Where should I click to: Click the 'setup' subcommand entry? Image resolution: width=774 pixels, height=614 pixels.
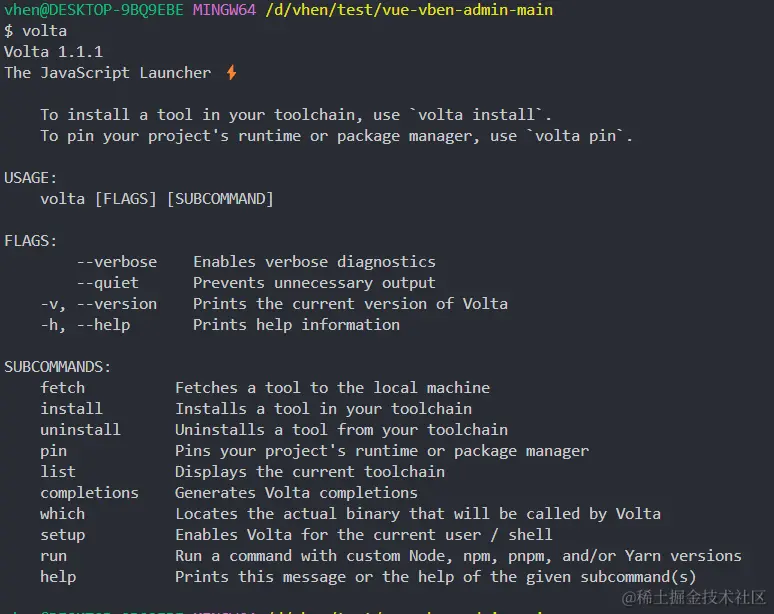click(x=63, y=535)
